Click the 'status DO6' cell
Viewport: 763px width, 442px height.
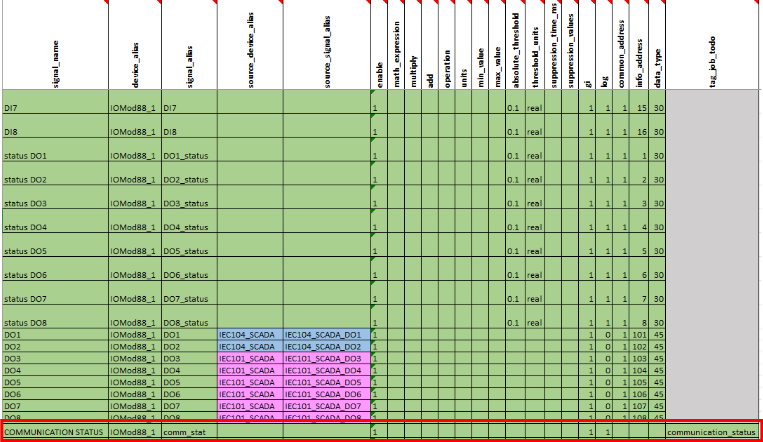(55, 269)
